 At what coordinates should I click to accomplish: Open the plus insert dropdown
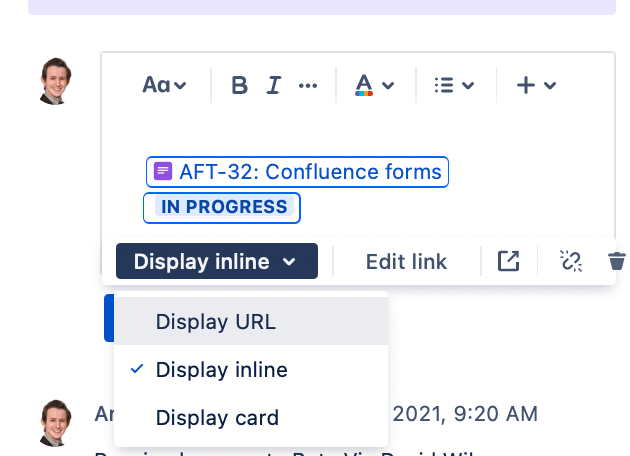point(536,85)
